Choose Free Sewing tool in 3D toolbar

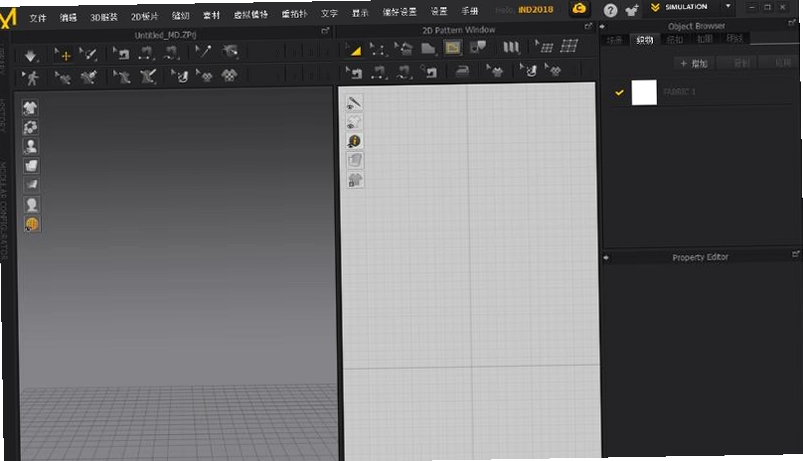pos(172,52)
